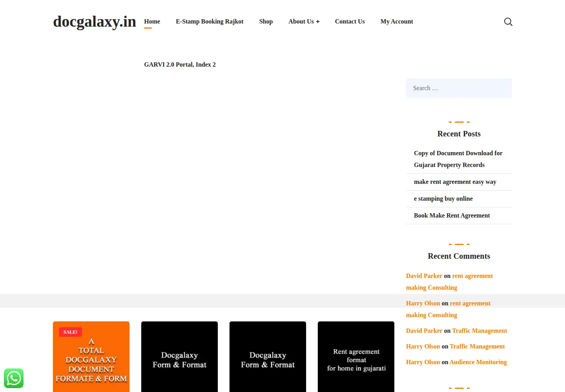The image size is (565, 392).
Task: Click the docgalaxy.in site logo
Action: pos(95,22)
